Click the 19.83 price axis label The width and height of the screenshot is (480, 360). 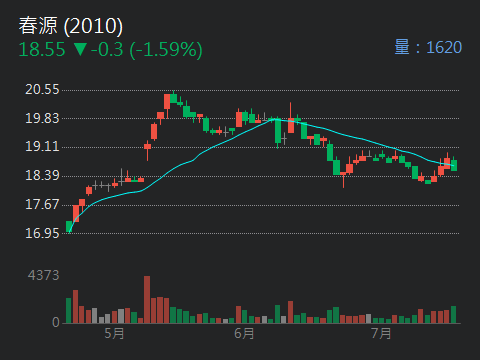pyautogui.click(x=42, y=118)
